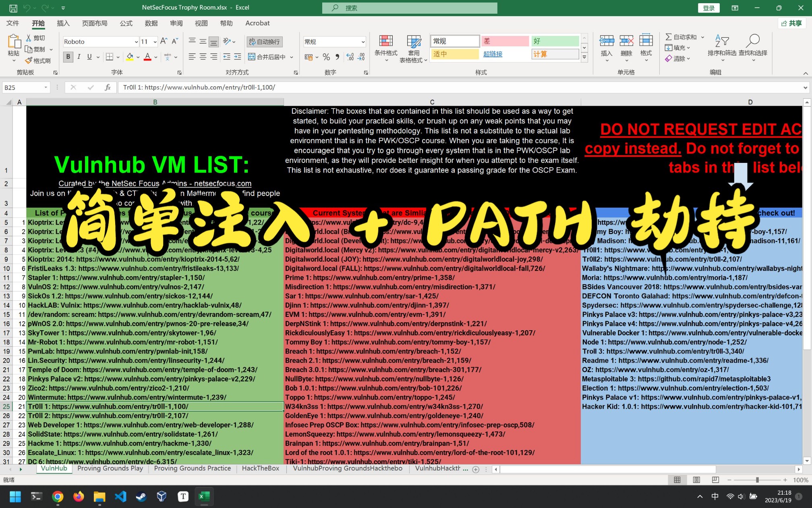Screen dimensions: 812x508
Task: Open Format as Table styles
Action: pyautogui.click(x=414, y=48)
